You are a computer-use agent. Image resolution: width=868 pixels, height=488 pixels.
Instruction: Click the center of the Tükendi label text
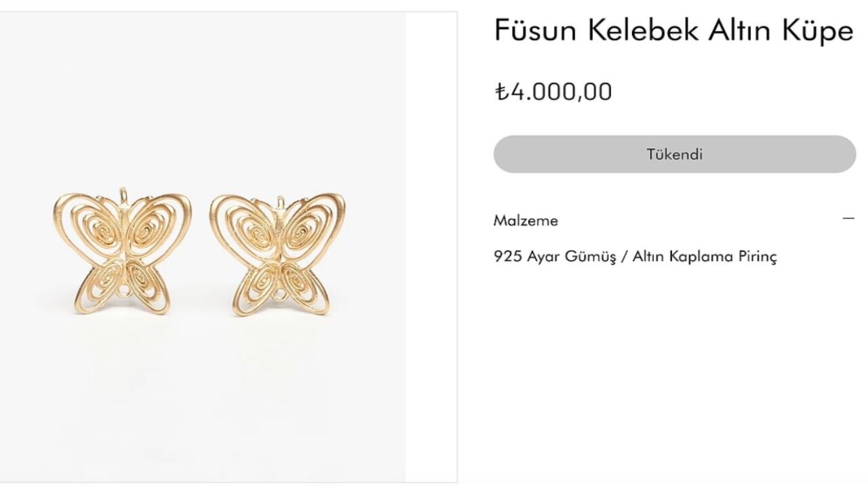pyautogui.click(x=675, y=154)
